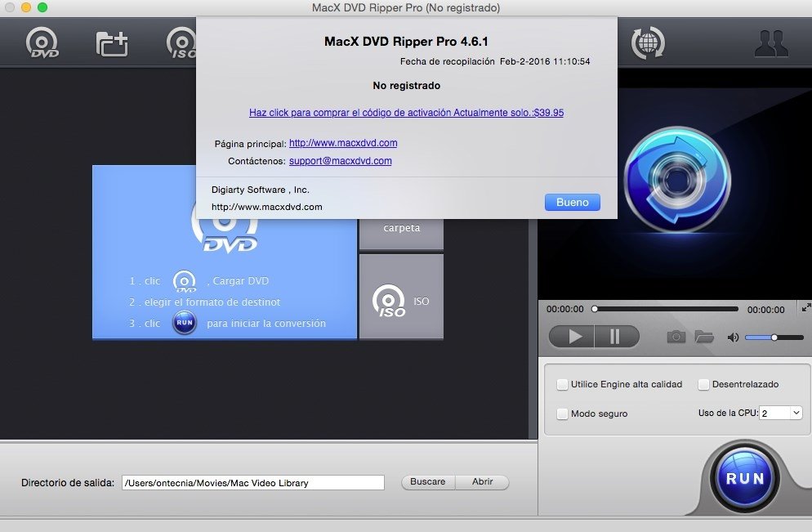Click the Abrir button

pos(482,482)
